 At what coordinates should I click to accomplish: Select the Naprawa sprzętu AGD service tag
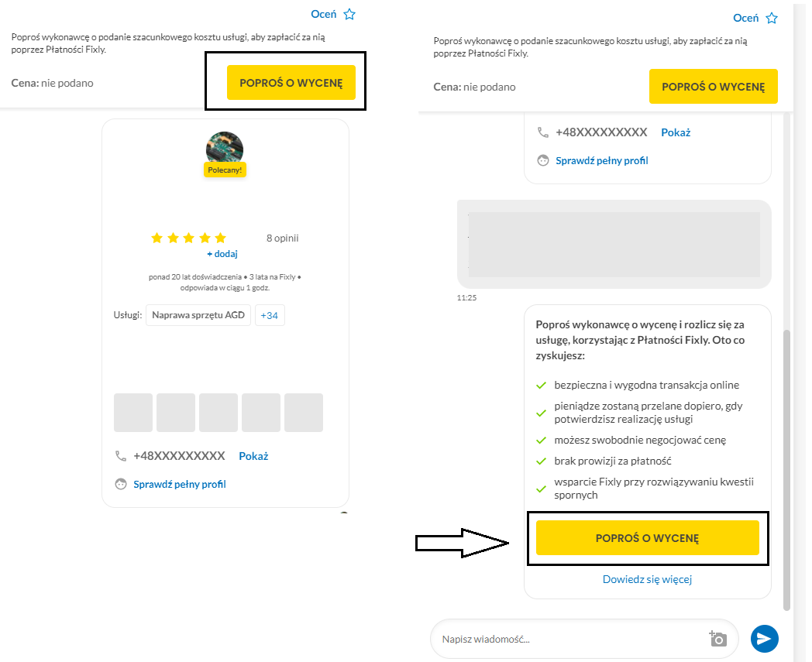[198, 315]
